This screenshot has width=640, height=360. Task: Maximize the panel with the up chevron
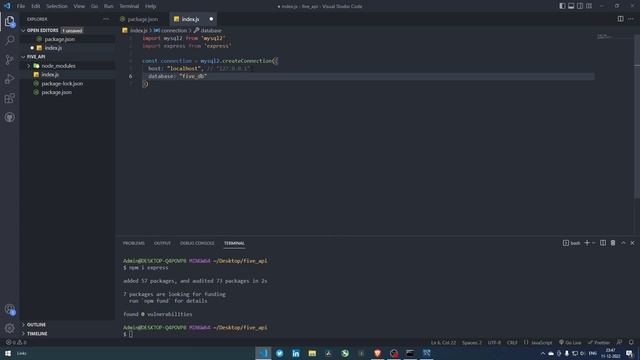pyautogui.click(x=623, y=243)
